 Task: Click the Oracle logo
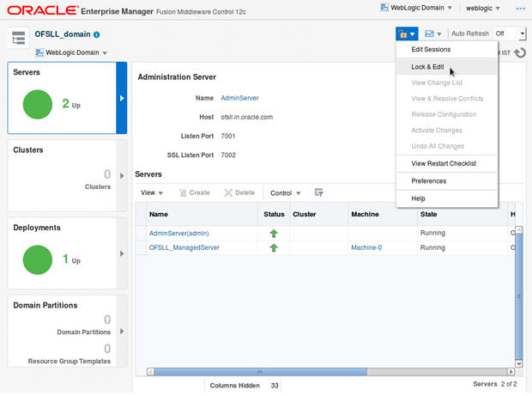coord(43,10)
